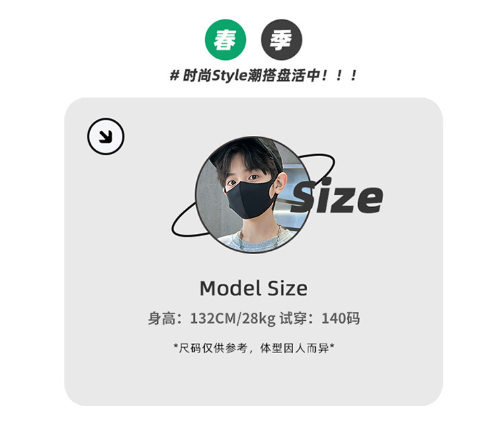Click the 尺码仅供参考 disclaimer note

click(x=253, y=348)
